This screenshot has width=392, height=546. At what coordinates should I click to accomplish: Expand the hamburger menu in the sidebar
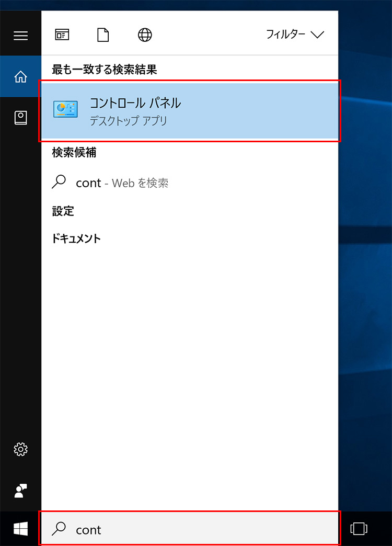click(20, 36)
